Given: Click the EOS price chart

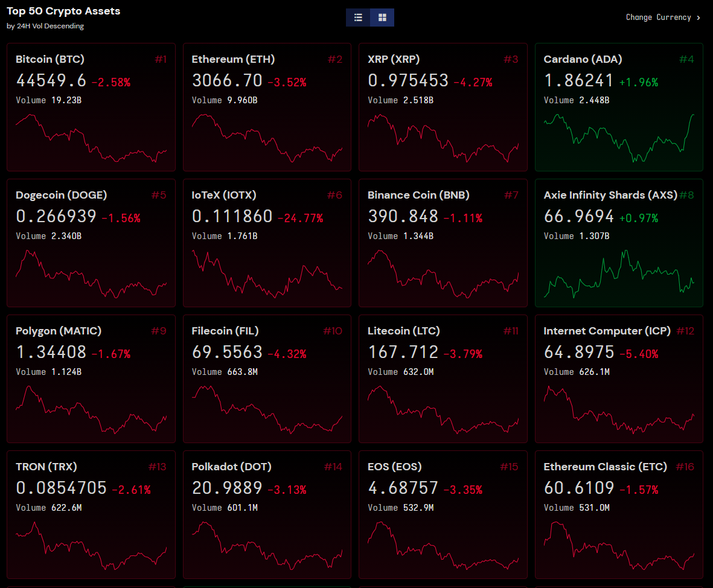Looking at the screenshot, I should click(443, 546).
